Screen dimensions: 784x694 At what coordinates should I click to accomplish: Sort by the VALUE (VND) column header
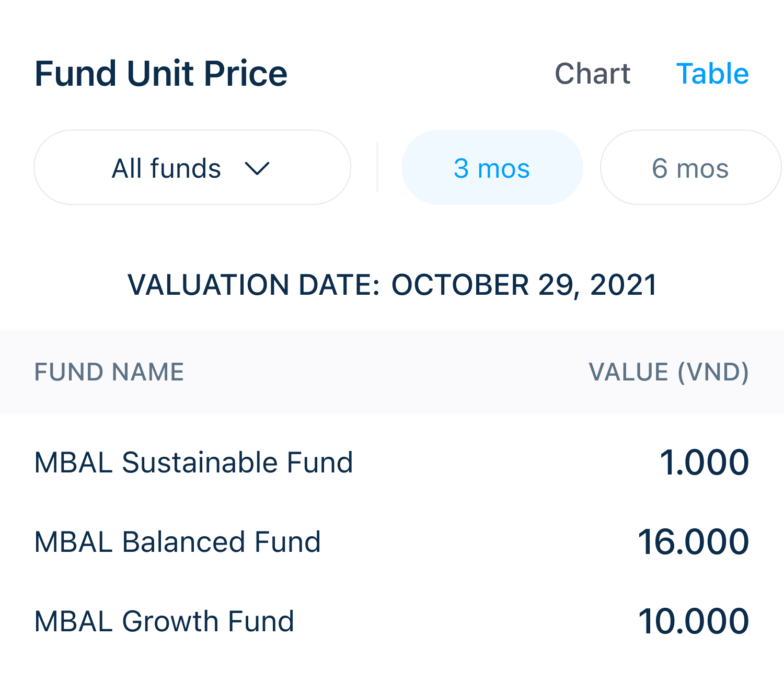(x=668, y=372)
